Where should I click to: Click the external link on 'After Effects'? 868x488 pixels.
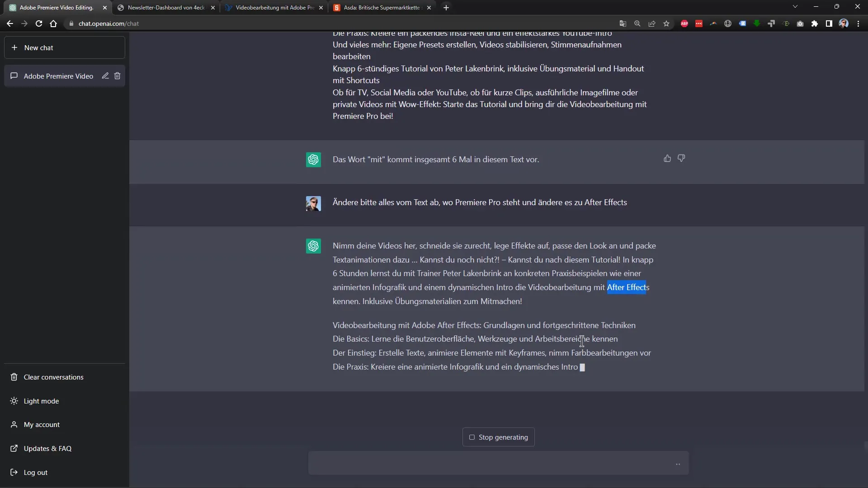pyautogui.click(x=628, y=286)
